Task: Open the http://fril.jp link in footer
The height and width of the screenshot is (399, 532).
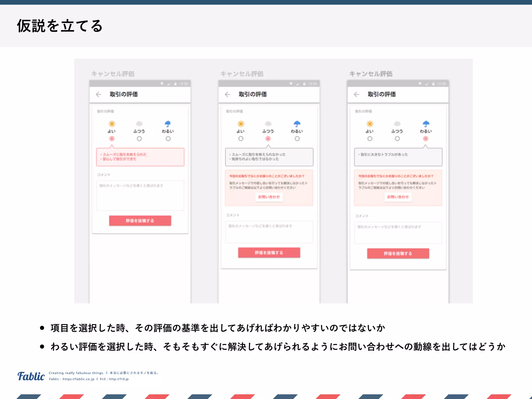Action: coord(119,379)
